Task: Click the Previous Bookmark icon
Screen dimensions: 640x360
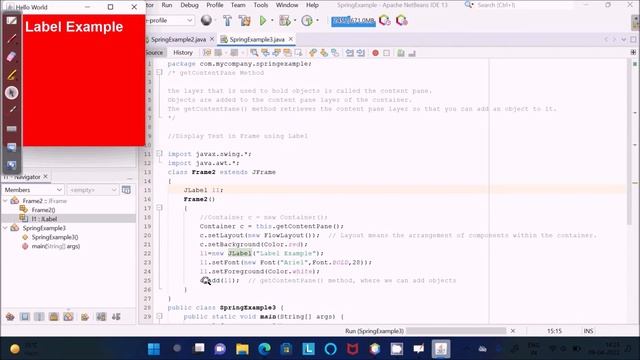Action: coord(313,53)
